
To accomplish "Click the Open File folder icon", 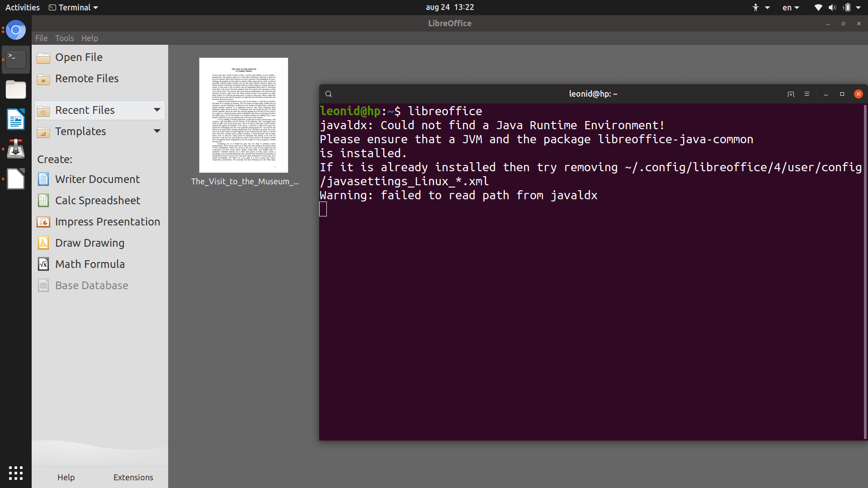I will tap(43, 58).
